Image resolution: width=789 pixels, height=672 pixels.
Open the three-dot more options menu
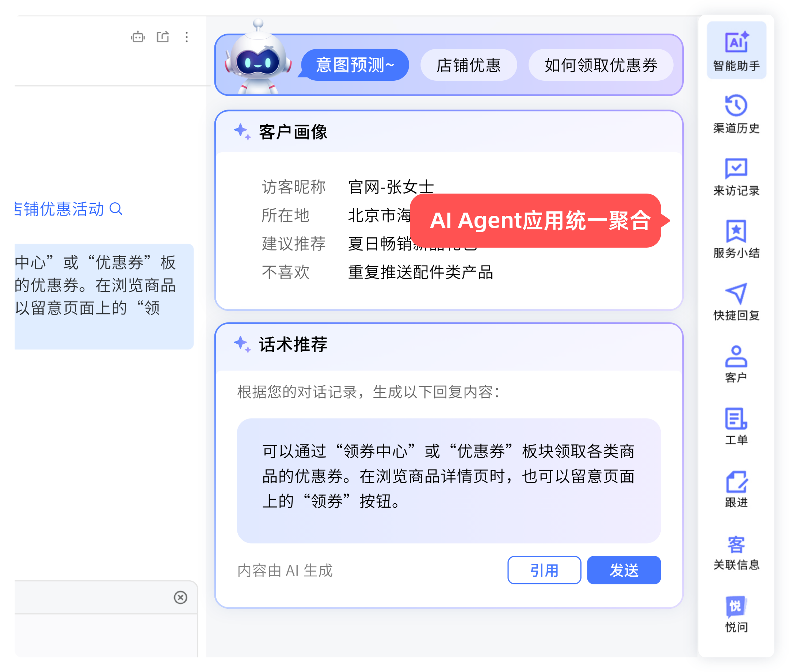tap(187, 37)
